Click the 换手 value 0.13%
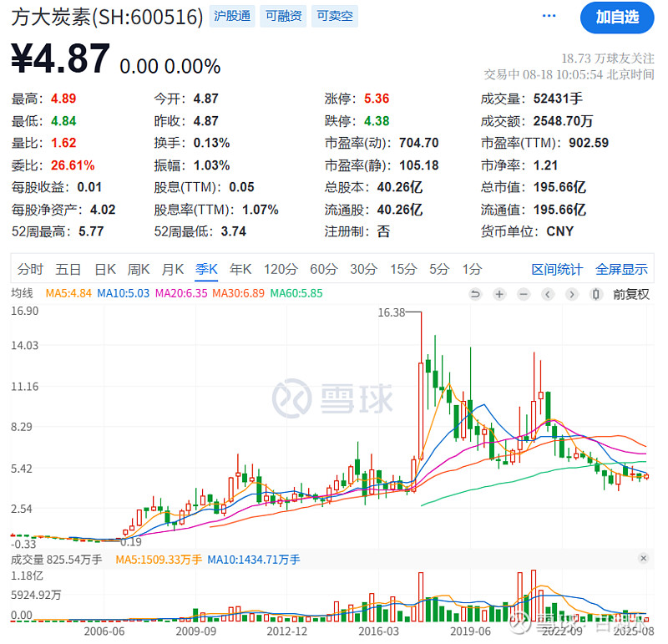This screenshot has width=668, height=644. [x=212, y=143]
